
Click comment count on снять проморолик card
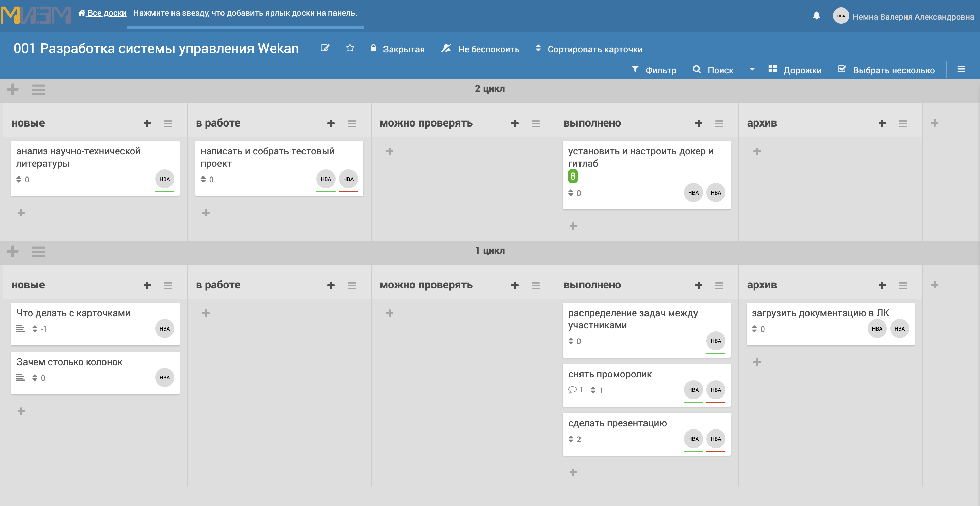(x=575, y=390)
